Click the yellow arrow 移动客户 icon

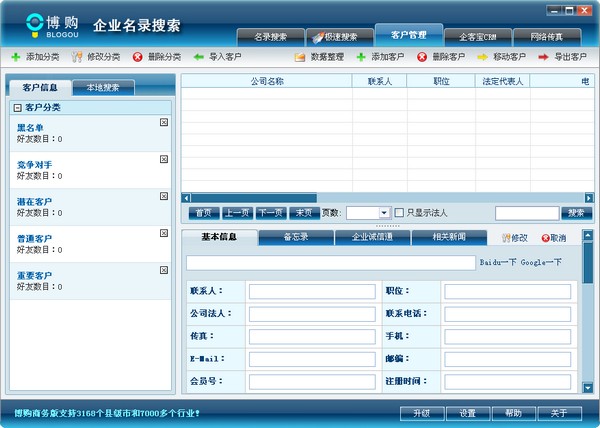(483, 57)
